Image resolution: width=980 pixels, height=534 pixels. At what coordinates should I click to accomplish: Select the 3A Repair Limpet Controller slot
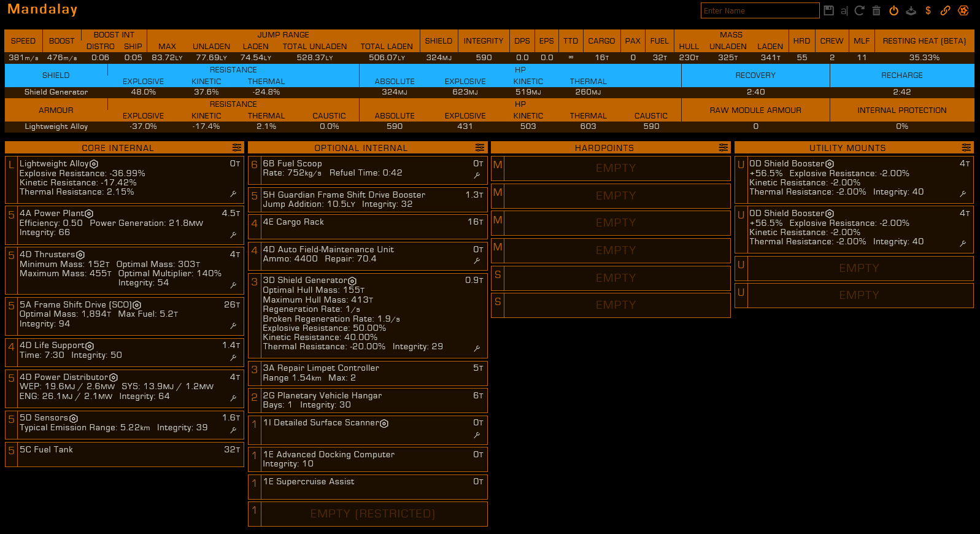click(x=368, y=373)
